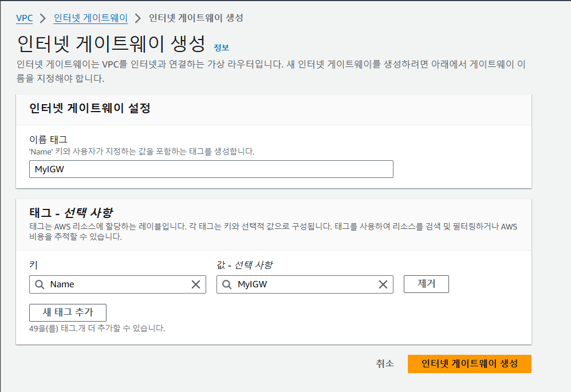Click the MyIGW value search field
This screenshot has width=571, height=392.
(x=305, y=284)
